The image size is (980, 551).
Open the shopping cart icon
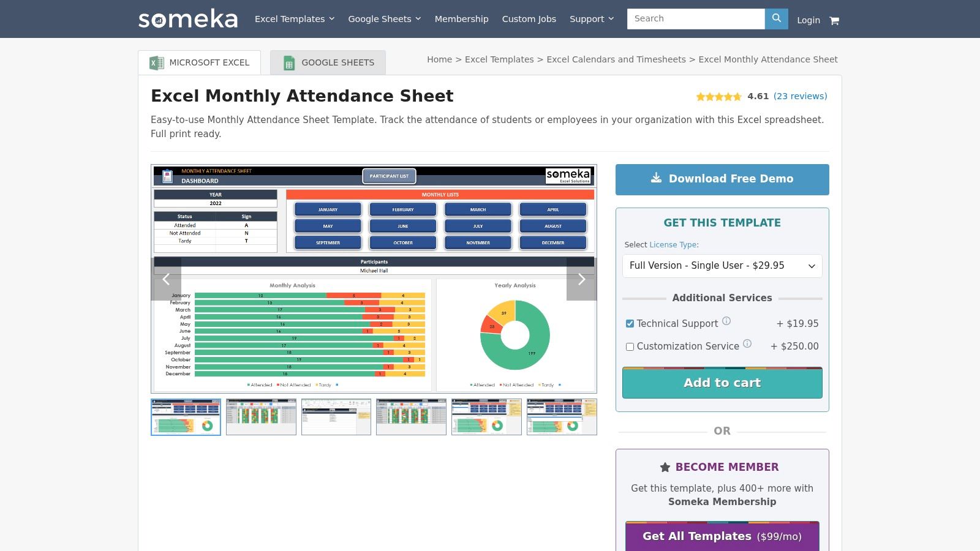834,20
